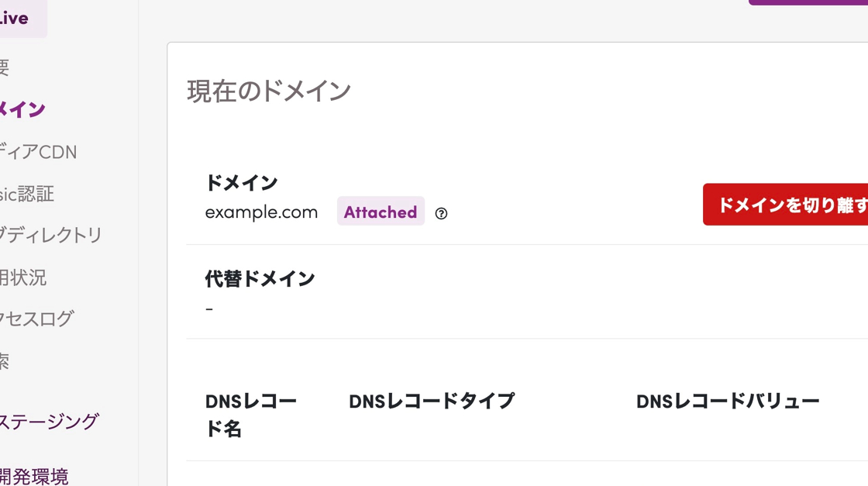
Task: Open the ドメイン sidebar menu item
Action: point(23,109)
